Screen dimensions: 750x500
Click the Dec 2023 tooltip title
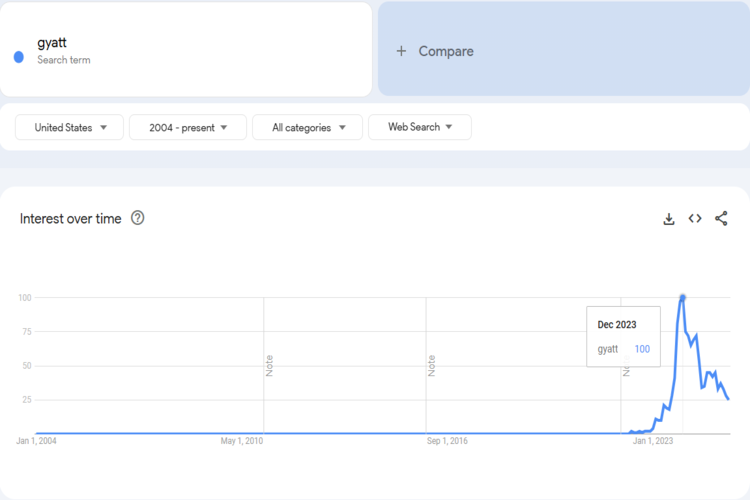point(617,324)
